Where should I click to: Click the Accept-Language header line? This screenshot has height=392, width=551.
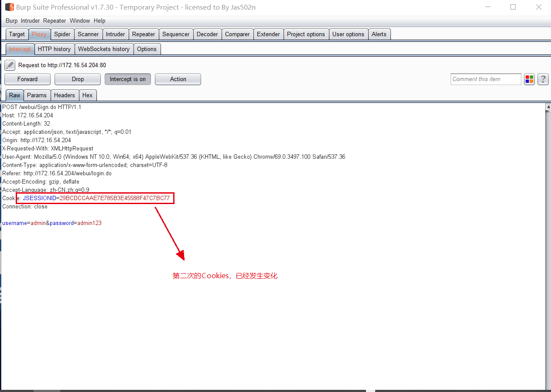[46, 190]
